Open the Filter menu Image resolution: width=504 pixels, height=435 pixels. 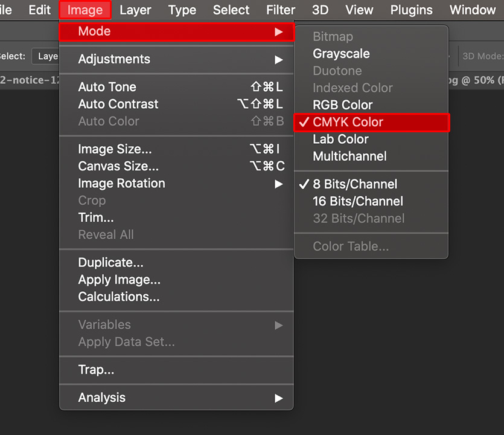[280, 10]
